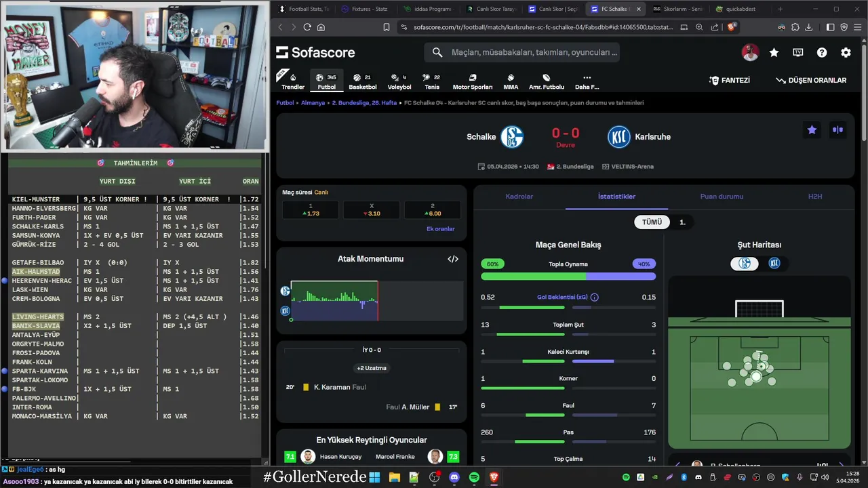Open the MMA sport category
The image size is (868, 488).
510,81
